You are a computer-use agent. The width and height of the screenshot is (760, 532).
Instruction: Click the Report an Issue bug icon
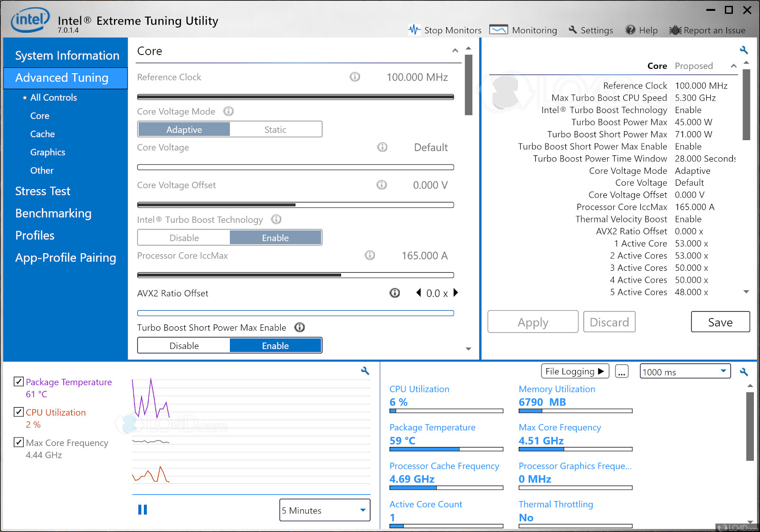coord(675,30)
